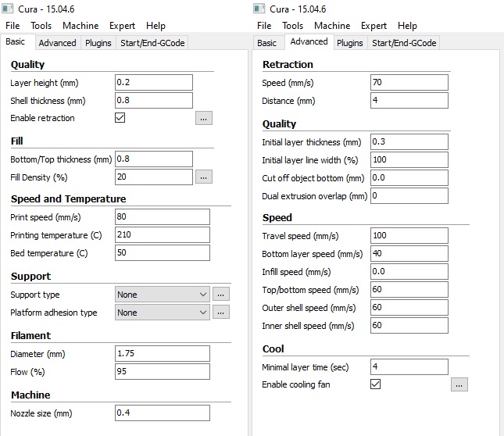Open cooling fan extra settings ellipsis button
Screen dimensions: 504x436
pyautogui.click(x=459, y=384)
